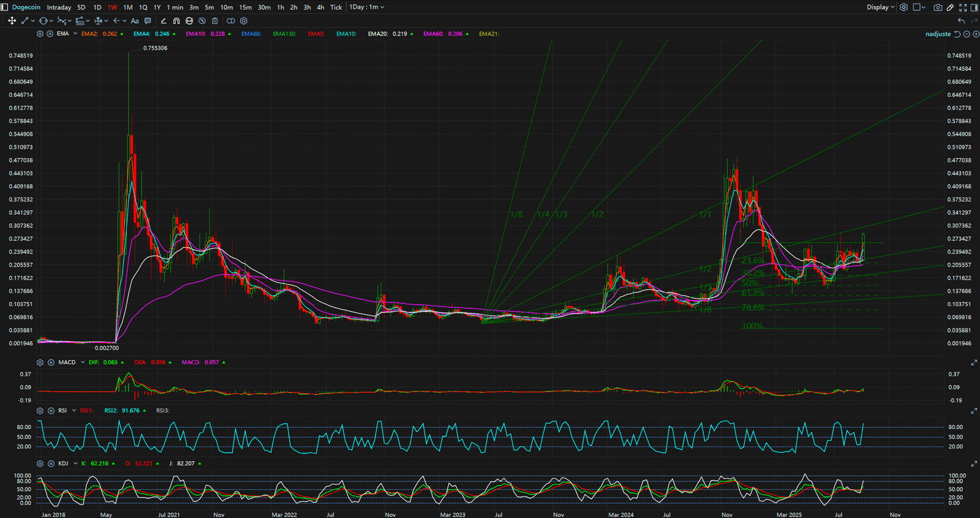This screenshot has width=980, height=518.
Task: Zoom in chart with plus circle
Action: [976, 34]
